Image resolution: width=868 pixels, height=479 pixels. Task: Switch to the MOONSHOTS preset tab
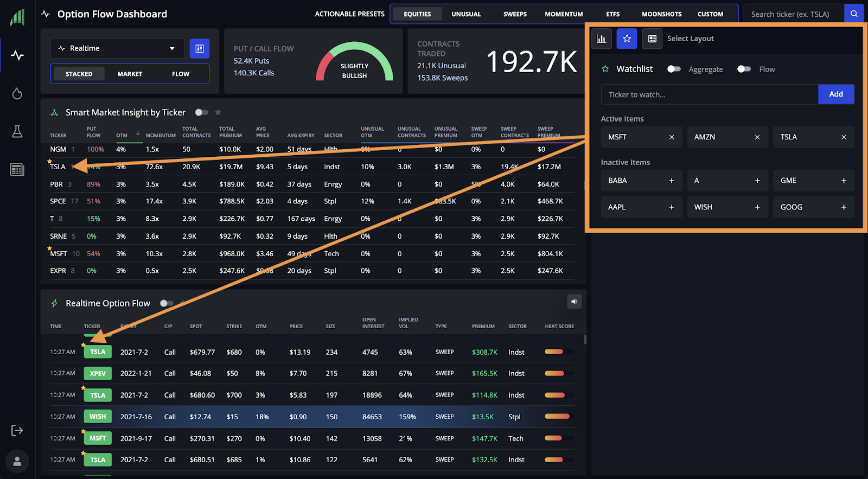pos(662,14)
